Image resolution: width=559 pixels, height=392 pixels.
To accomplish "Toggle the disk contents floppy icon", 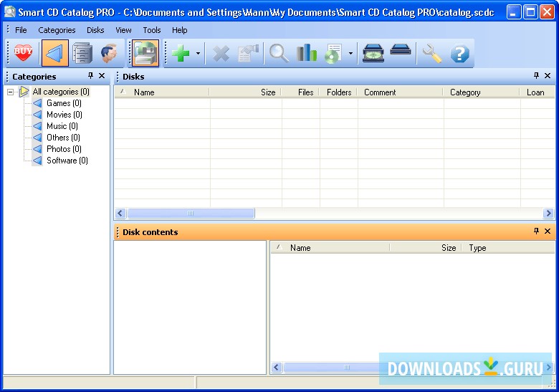I will click(145, 54).
